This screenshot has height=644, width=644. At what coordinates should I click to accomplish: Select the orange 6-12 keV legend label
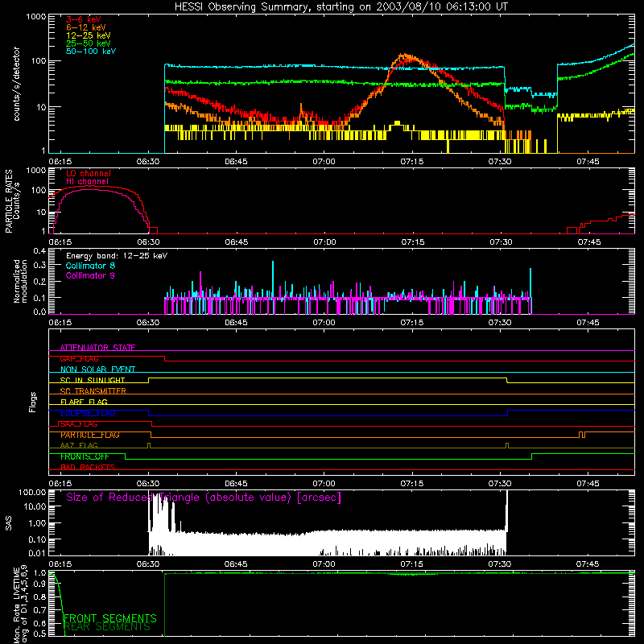pos(86,27)
